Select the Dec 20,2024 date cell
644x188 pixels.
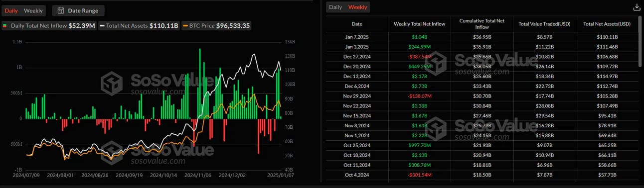[x=357, y=66]
